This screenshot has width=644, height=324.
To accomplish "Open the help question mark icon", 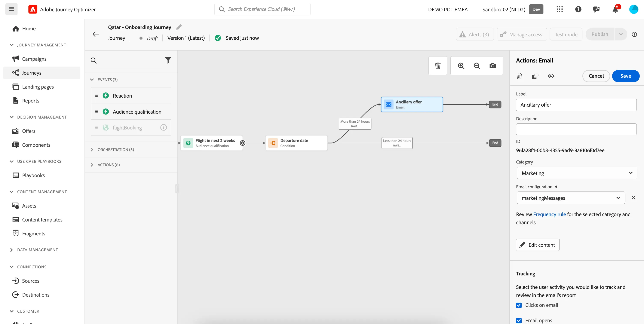I will (578, 9).
